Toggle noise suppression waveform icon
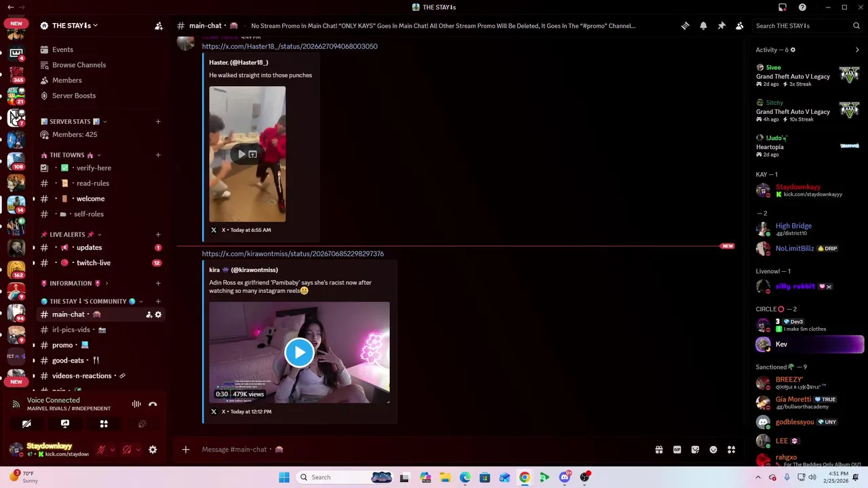868x488 pixels. point(136,404)
